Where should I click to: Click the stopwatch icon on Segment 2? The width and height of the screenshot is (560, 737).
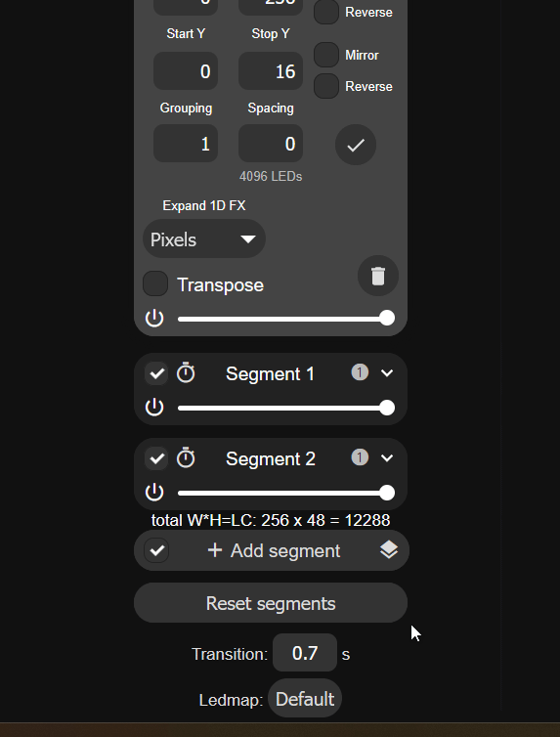tap(186, 457)
